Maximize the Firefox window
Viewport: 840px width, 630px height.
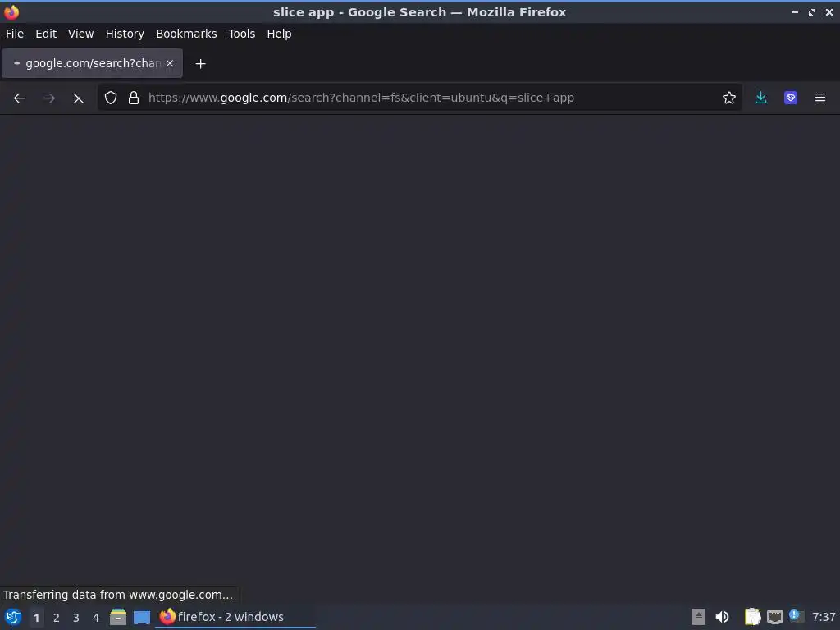pyautogui.click(x=812, y=11)
